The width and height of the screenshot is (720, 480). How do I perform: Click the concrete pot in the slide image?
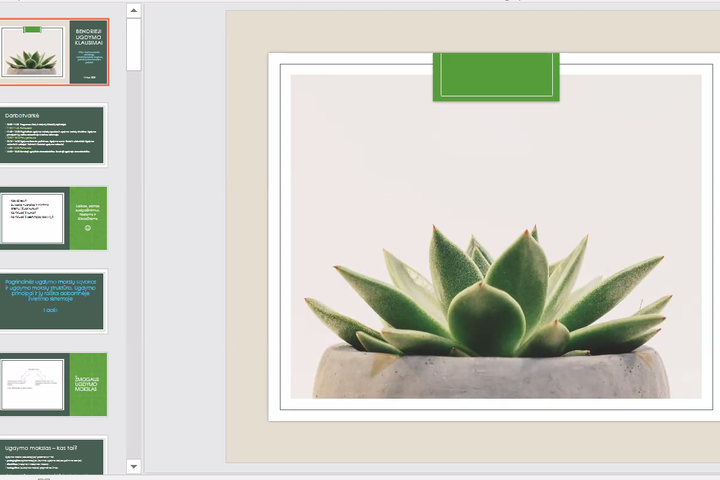pos(491,374)
